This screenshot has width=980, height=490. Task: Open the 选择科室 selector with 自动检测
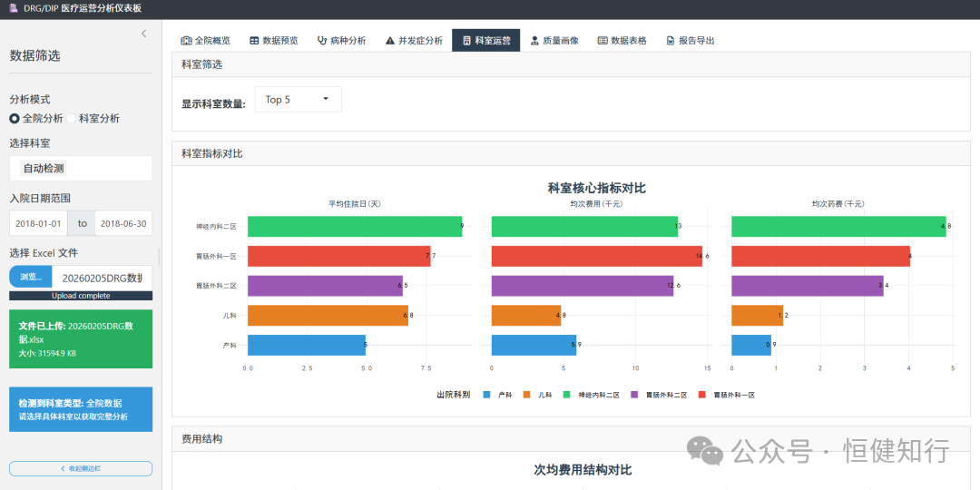81,168
